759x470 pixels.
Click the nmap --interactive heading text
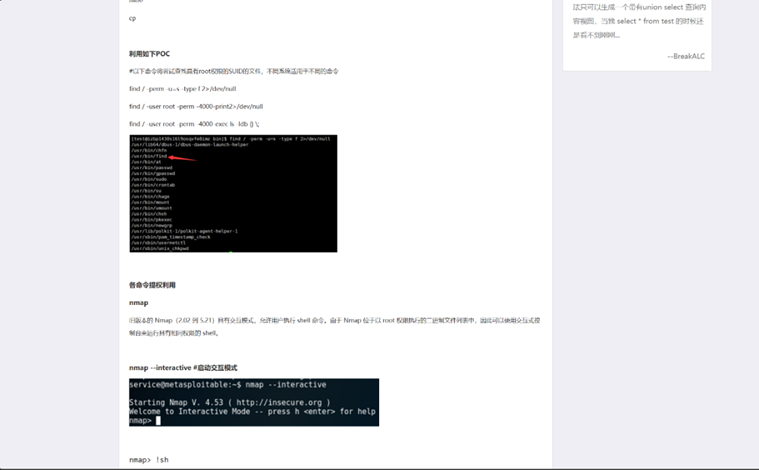pos(183,368)
